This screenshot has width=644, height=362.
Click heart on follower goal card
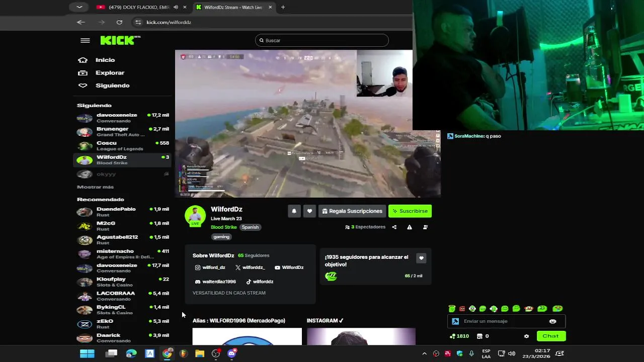pyautogui.click(x=421, y=258)
